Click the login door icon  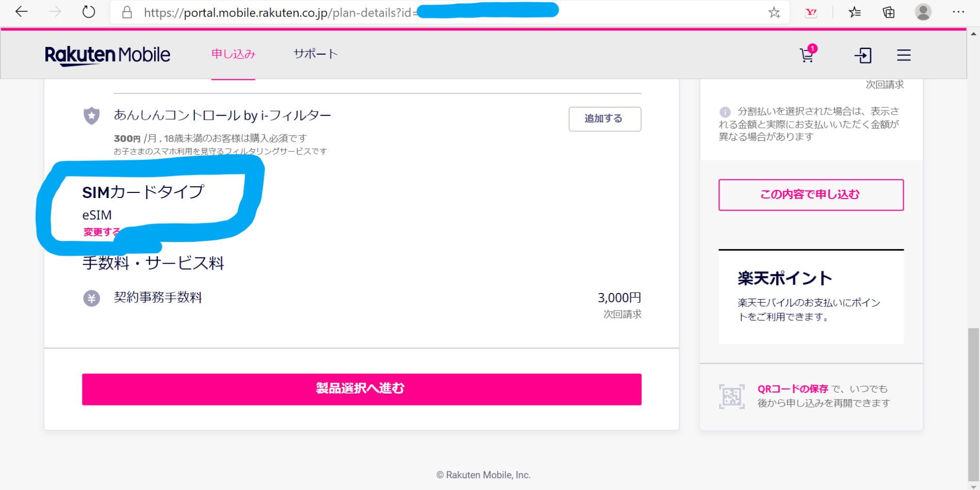(x=862, y=55)
